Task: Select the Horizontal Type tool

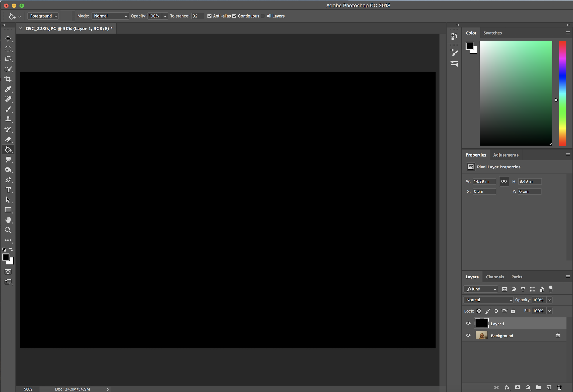Action: (8, 190)
